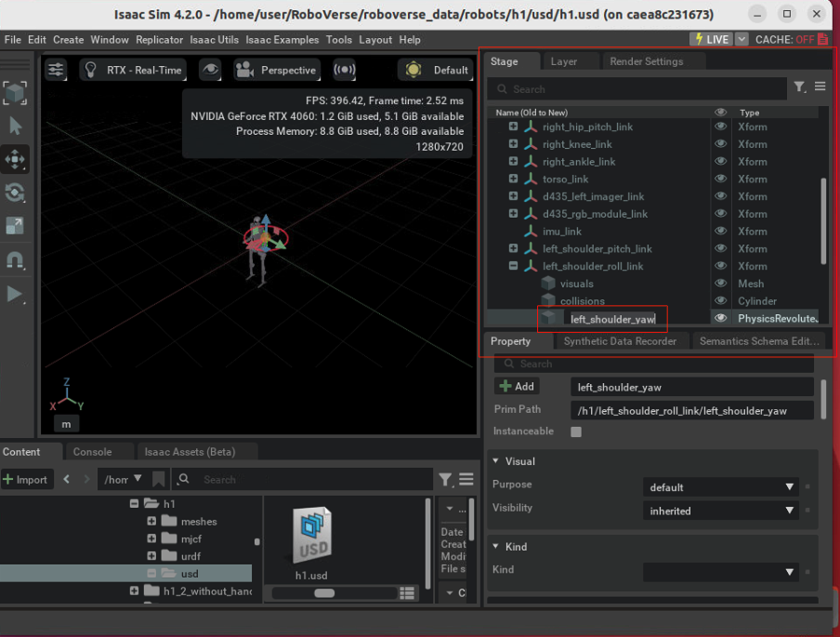This screenshot has height=637, width=840.
Task: Toggle grid/list view icon in Content browser
Action: click(407, 593)
